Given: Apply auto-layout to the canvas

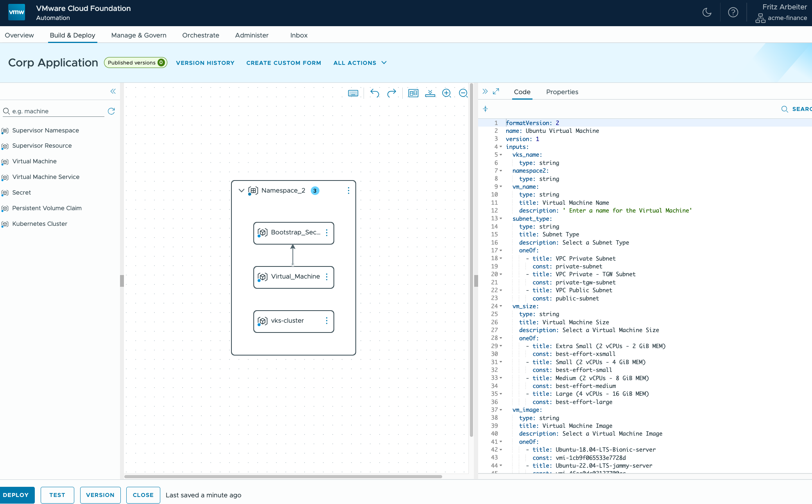Looking at the screenshot, I should (x=413, y=93).
